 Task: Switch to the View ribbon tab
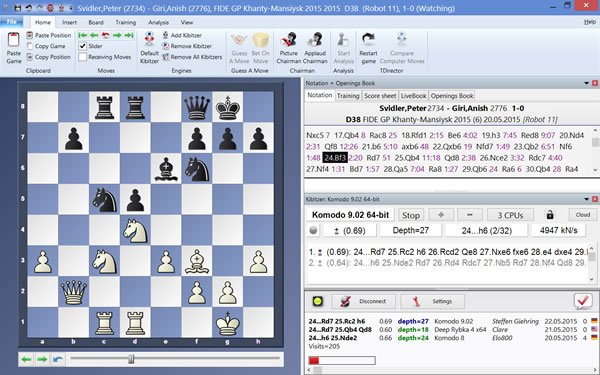[187, 22]
